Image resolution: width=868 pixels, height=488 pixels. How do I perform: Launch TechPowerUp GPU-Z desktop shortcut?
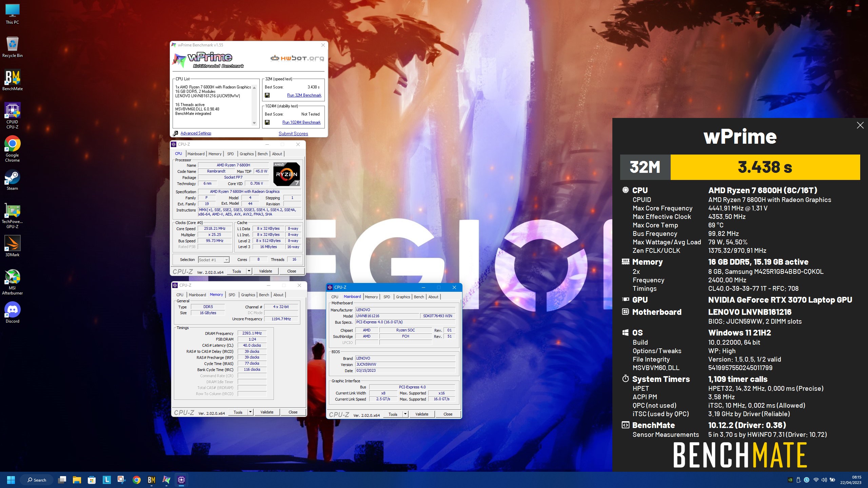click(x=12, y=216)
